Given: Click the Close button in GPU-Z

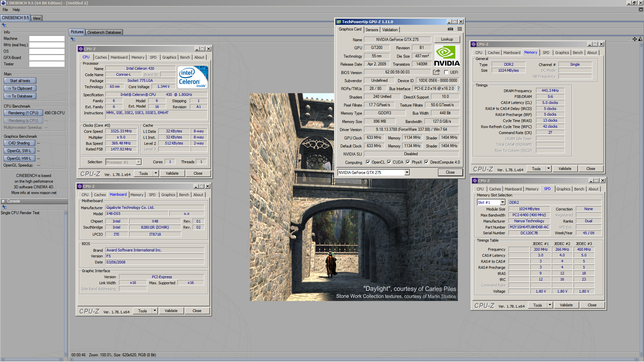Looking at the screenshot, I should pyautogui.click(x=450, y=172).
